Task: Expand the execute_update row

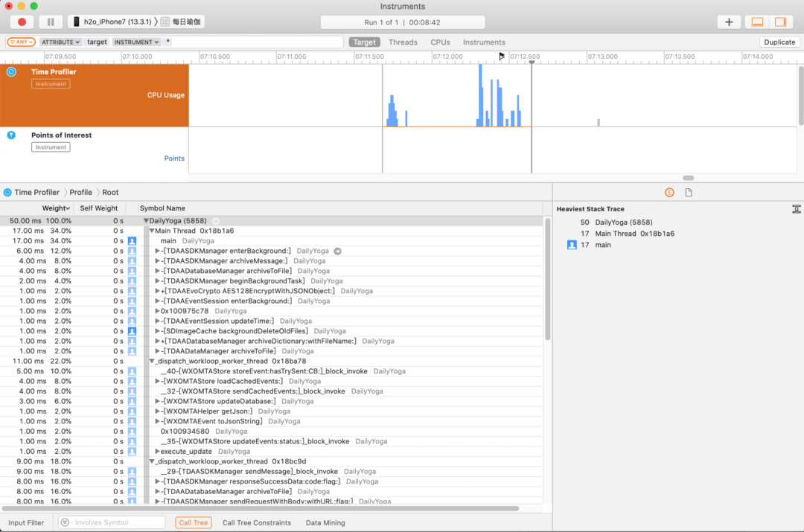Action: [157, 452]
